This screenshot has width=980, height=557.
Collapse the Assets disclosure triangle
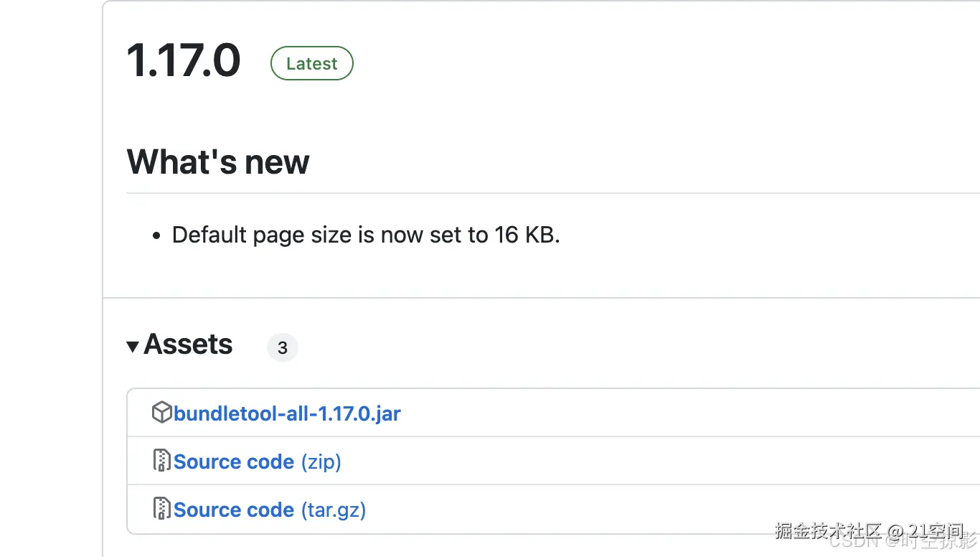(133, 347)
